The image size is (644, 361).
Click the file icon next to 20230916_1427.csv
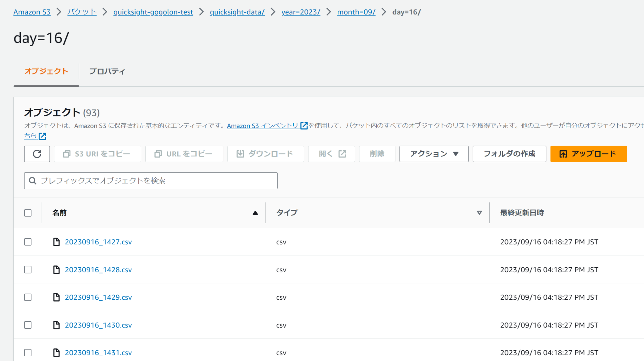56,242
